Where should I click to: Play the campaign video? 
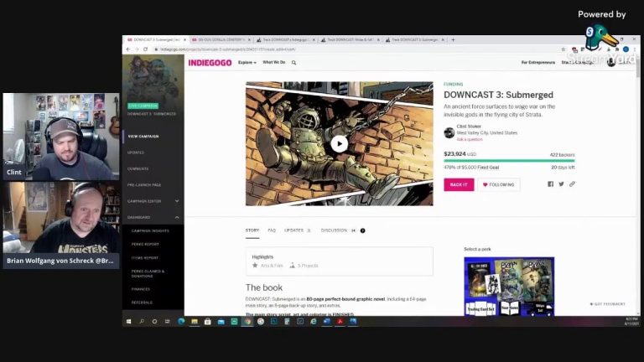(x=339, y=143)
